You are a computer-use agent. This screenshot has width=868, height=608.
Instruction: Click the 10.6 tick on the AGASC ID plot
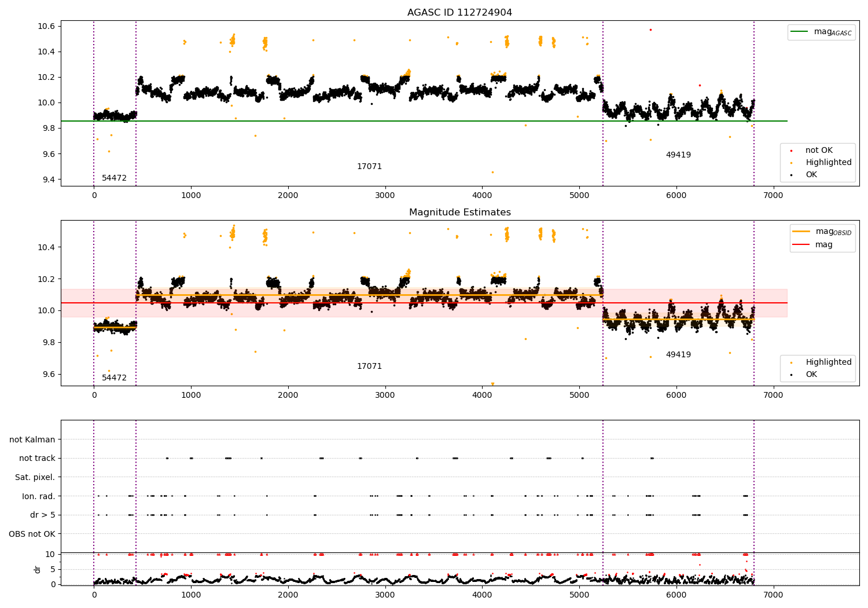(47, 27)
